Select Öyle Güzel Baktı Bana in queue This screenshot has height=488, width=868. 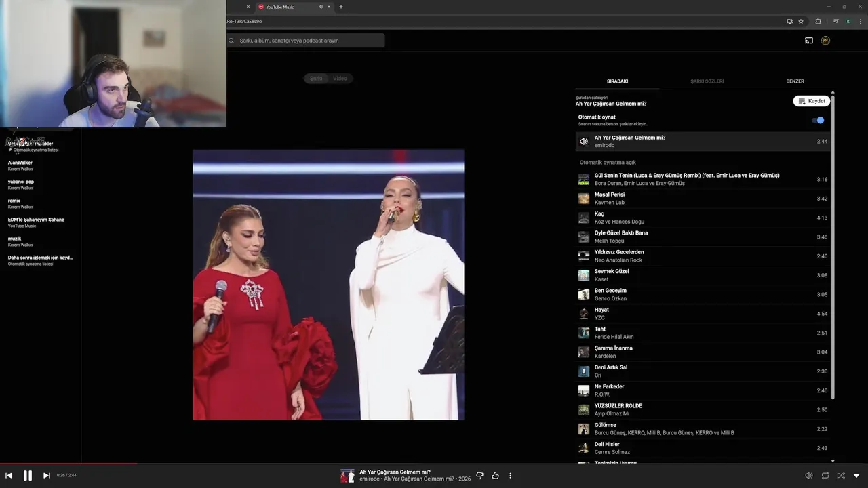703,237
